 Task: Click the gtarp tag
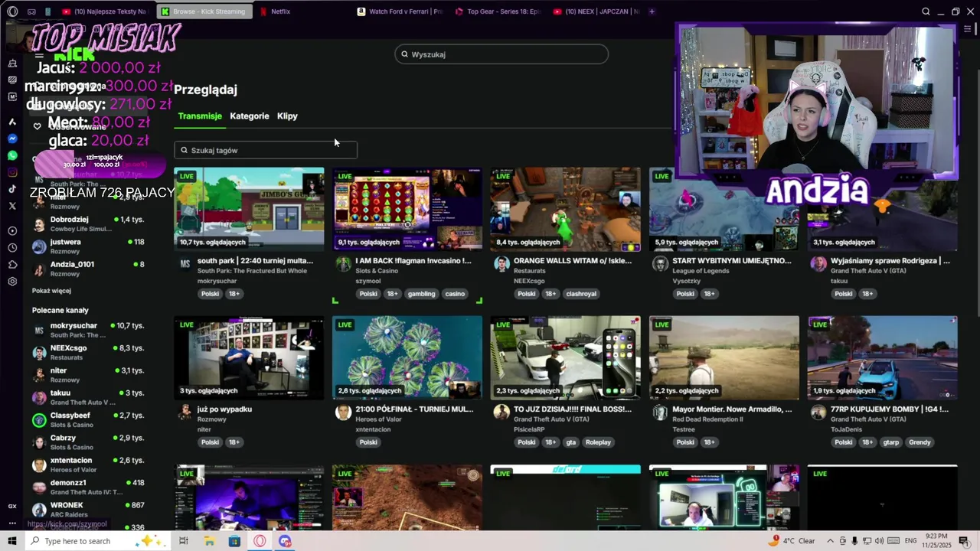890,442
